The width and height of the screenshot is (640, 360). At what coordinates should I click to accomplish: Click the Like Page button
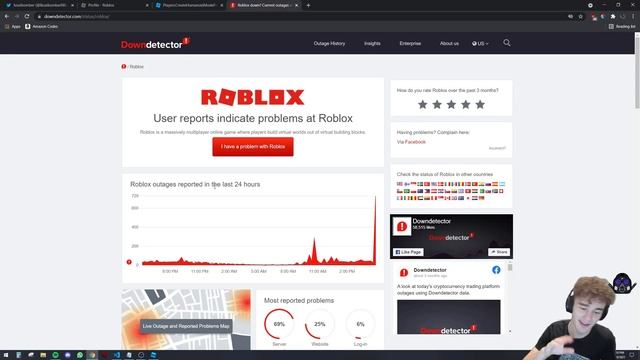[408, 252]
